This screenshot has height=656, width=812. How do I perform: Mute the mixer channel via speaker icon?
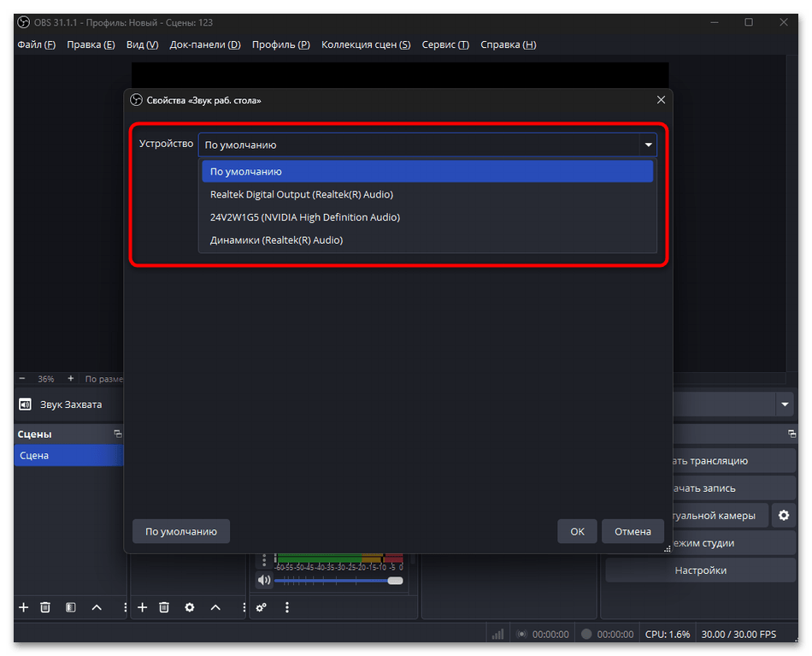point(264,580)
